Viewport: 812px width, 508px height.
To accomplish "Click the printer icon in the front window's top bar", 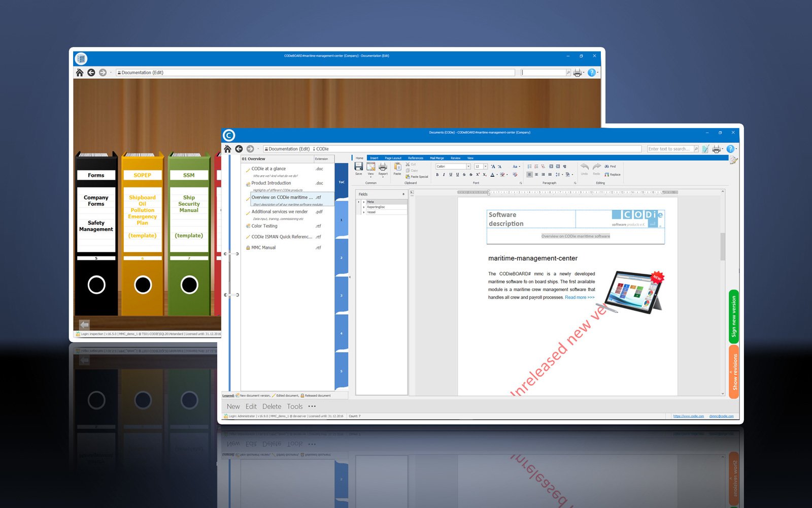I will [717, 149].
